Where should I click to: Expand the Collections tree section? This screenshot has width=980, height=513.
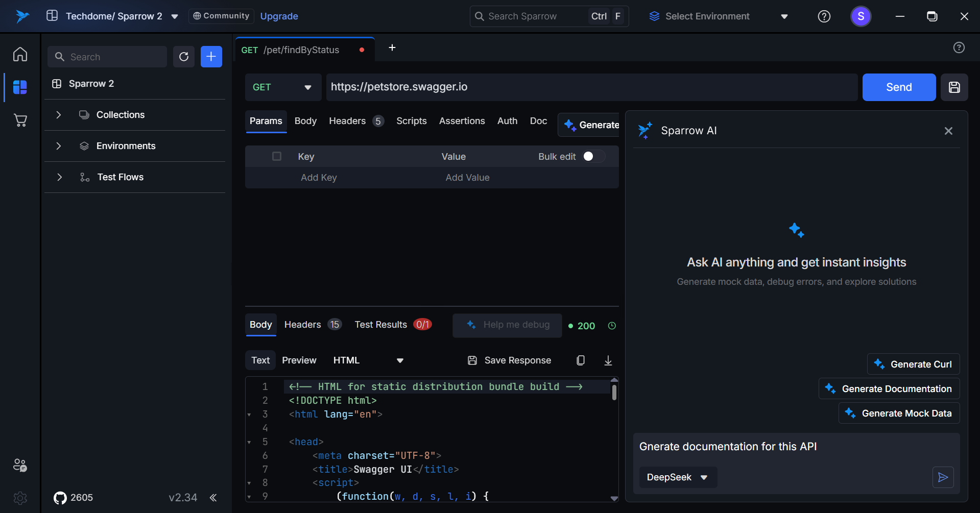pos(59,115)
